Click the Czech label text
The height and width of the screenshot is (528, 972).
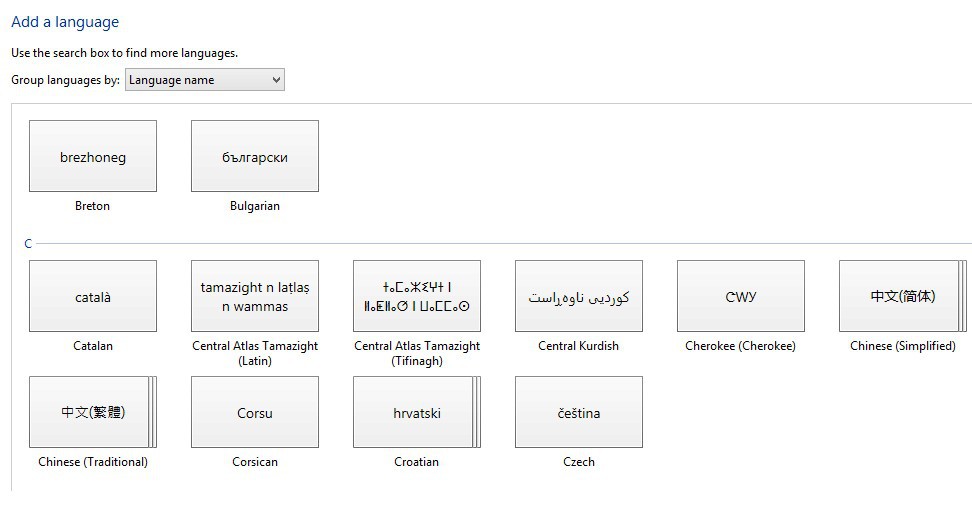(579, 462)
